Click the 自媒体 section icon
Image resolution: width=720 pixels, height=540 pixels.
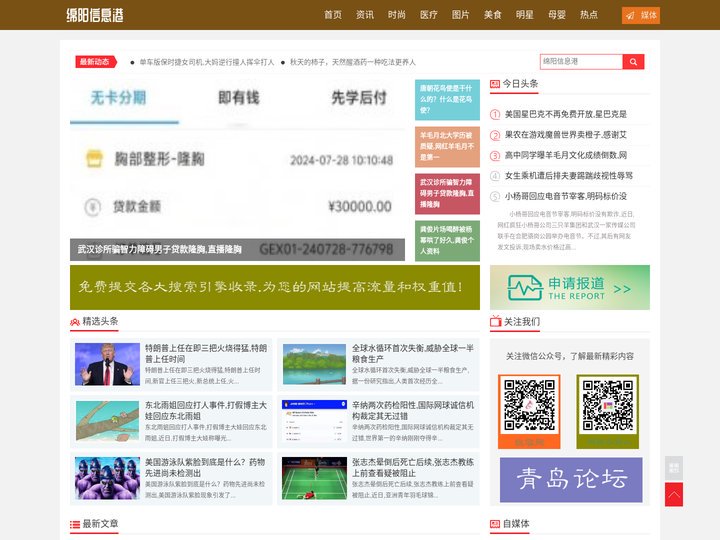coord(495,524)
